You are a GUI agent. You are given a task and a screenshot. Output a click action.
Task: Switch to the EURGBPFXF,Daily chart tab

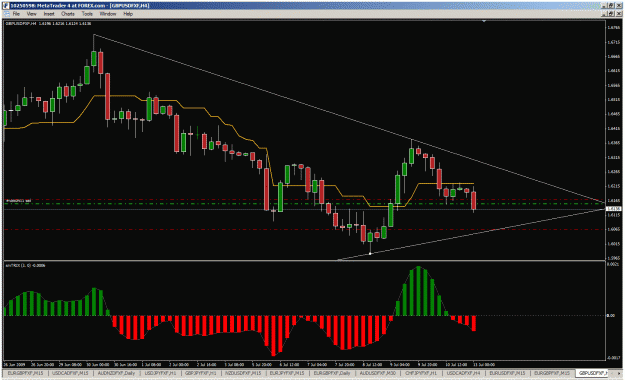(332, 373)
